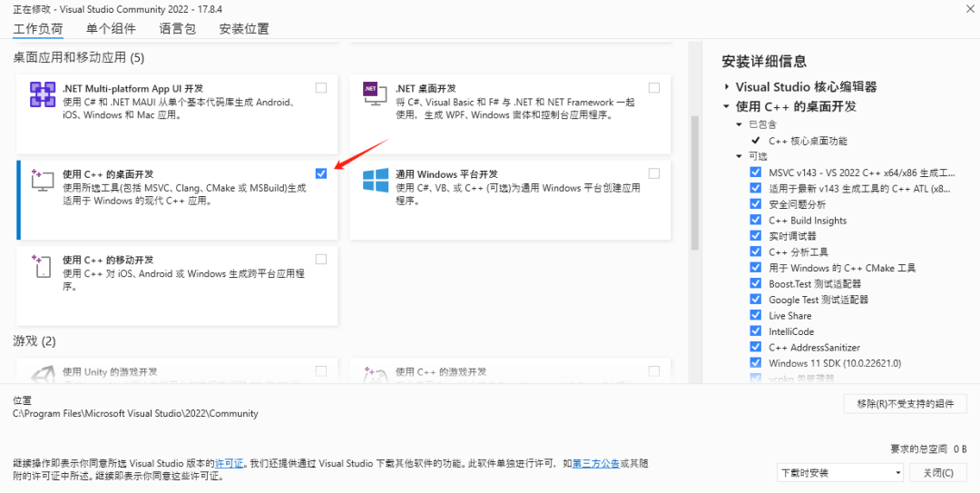Switch to 工作负荷 tab
Viewport: 980px width, 493px height.
tap(38, 29)
